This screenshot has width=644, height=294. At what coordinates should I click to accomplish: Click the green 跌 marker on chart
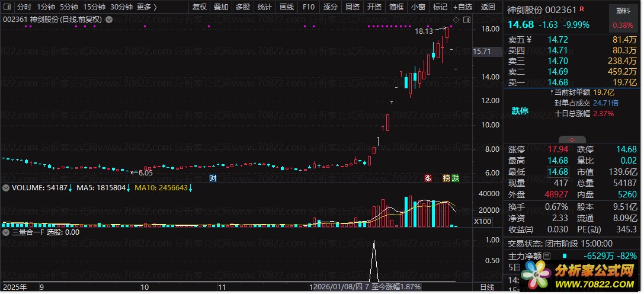[455, 178]
